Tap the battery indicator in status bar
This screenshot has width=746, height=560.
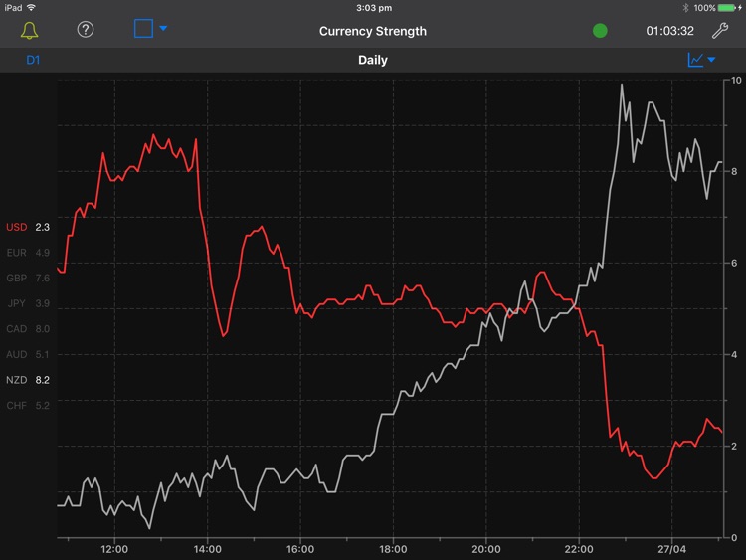[x=726, y=8]
